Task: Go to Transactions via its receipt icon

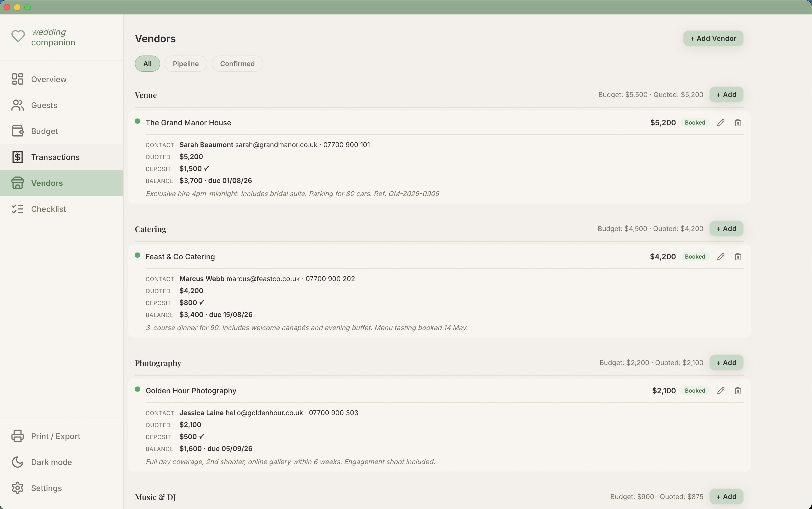Action: 18,157
